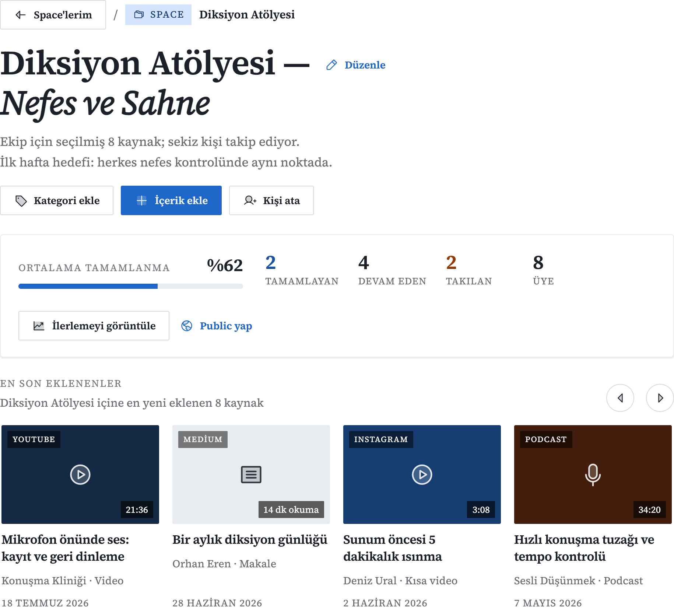Click the 3:08 duration label
Viewport: 674px width, 616px height.
[481, 510]
